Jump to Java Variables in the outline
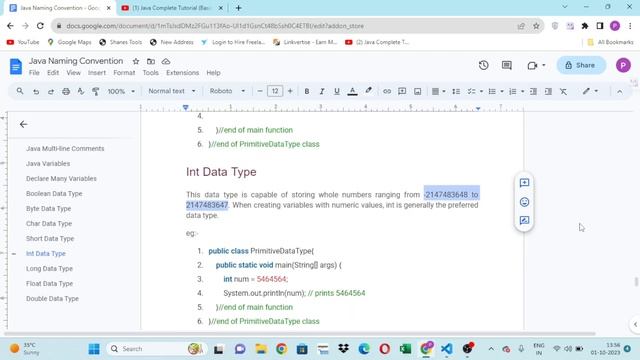640x360 pixels. tap(48, 163)
